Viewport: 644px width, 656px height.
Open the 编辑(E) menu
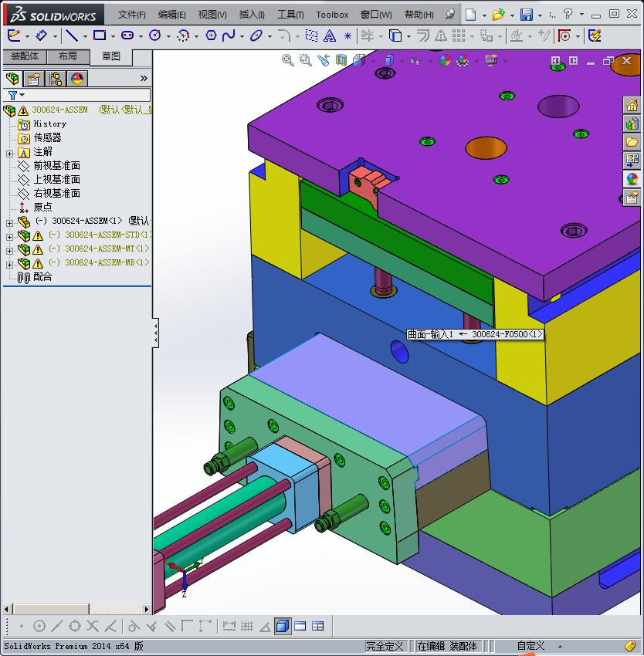[x=171, y=15]
